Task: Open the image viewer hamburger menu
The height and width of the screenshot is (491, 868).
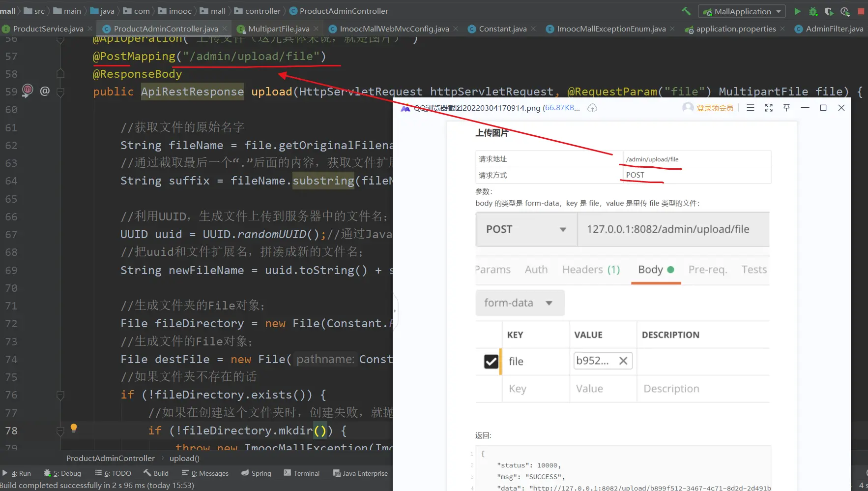Action: tap(750, 108)
